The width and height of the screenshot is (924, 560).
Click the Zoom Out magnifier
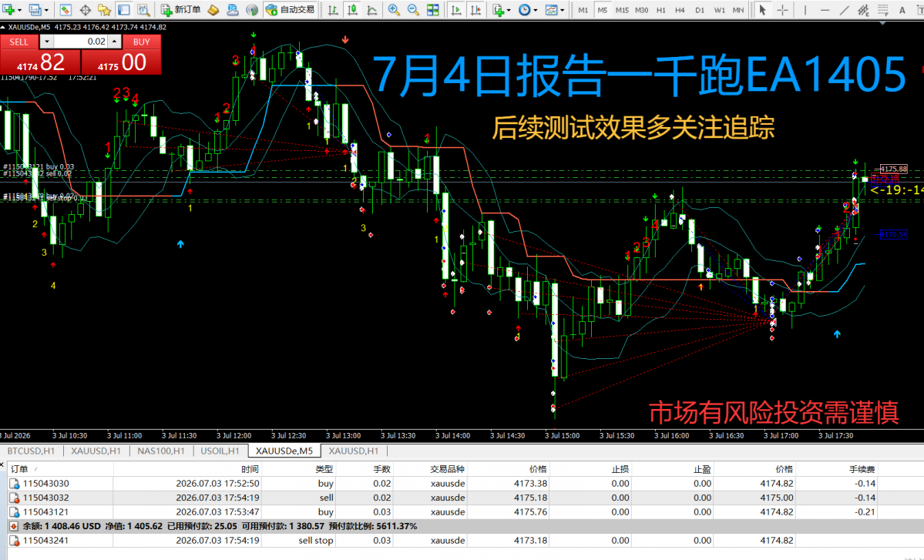click(413, 9)
